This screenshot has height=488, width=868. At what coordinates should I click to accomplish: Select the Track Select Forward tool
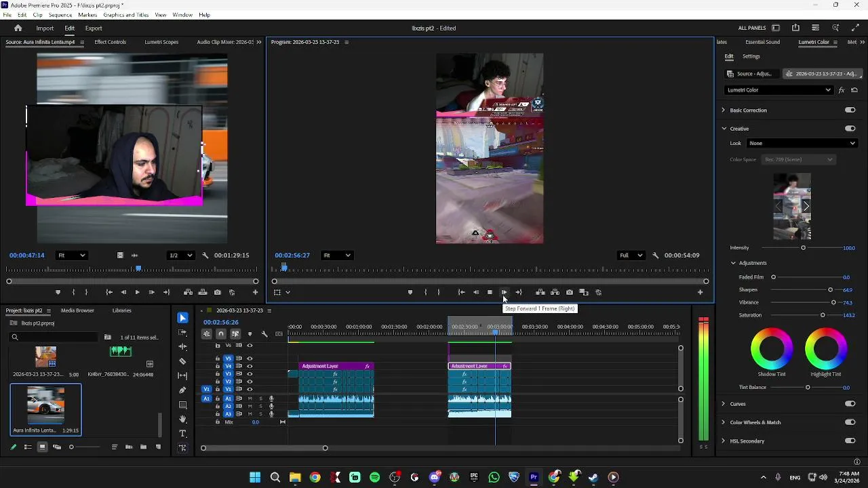coord(182,333)
